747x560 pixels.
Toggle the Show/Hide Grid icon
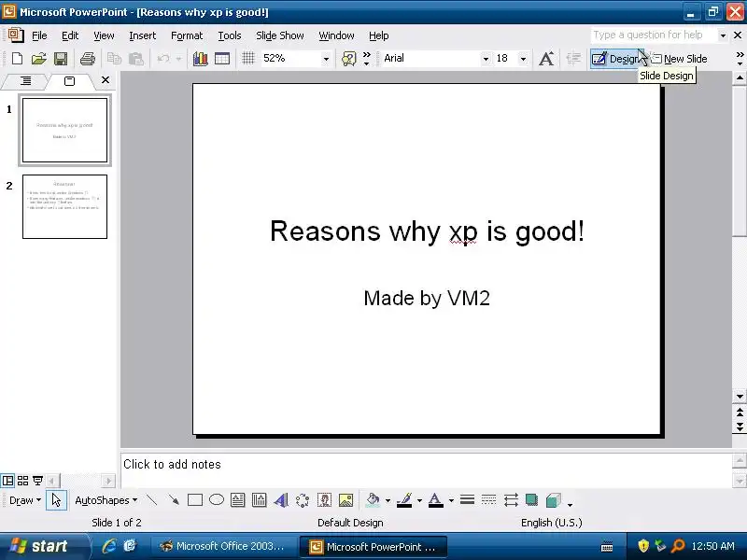coord(248,59)
